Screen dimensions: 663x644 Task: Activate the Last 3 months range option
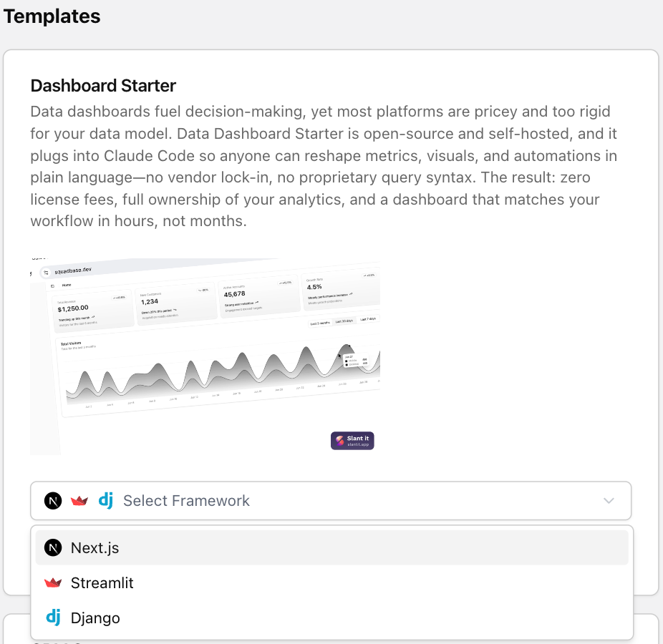tap(320, 321)
